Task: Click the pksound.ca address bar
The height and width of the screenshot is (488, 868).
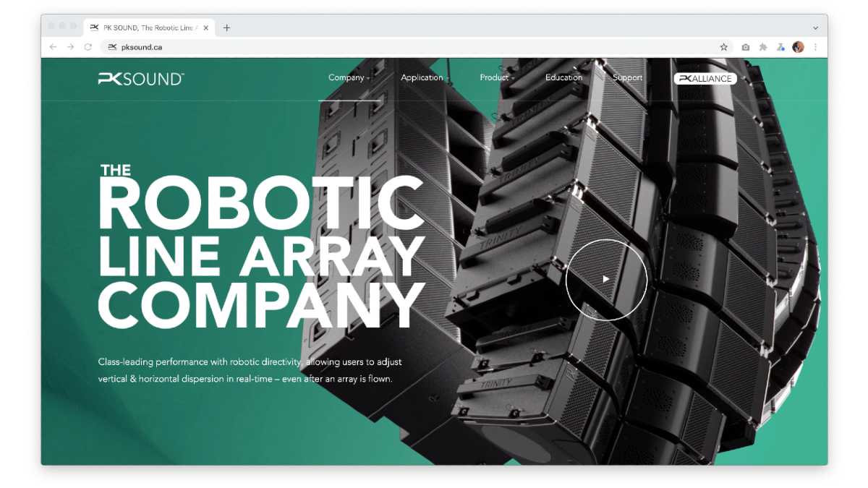Action: [x=416, y=47]
